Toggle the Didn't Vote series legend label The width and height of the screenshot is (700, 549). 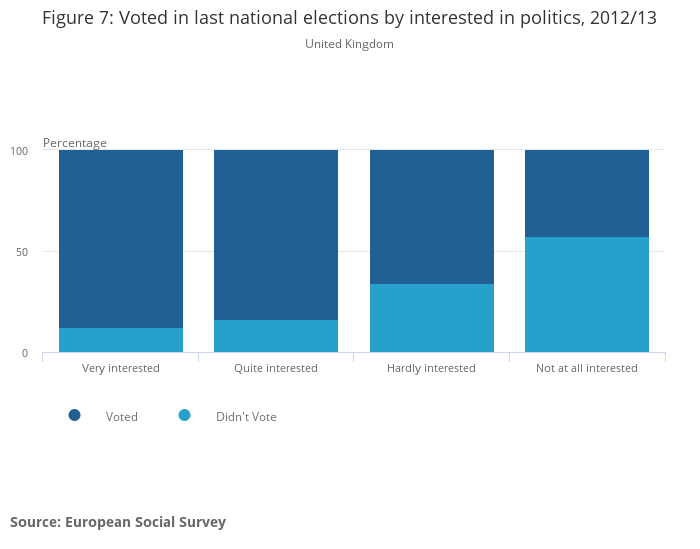pyautogui.click(x=246, y=417)
